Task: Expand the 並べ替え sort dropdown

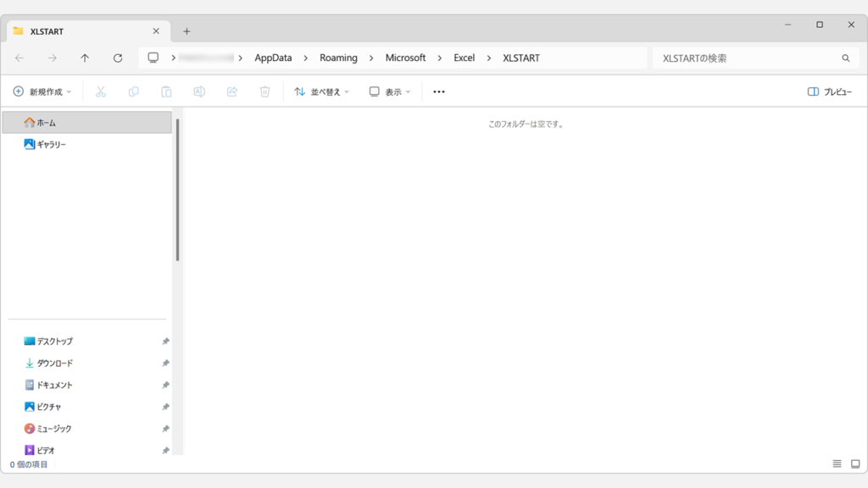Action: 321,91
